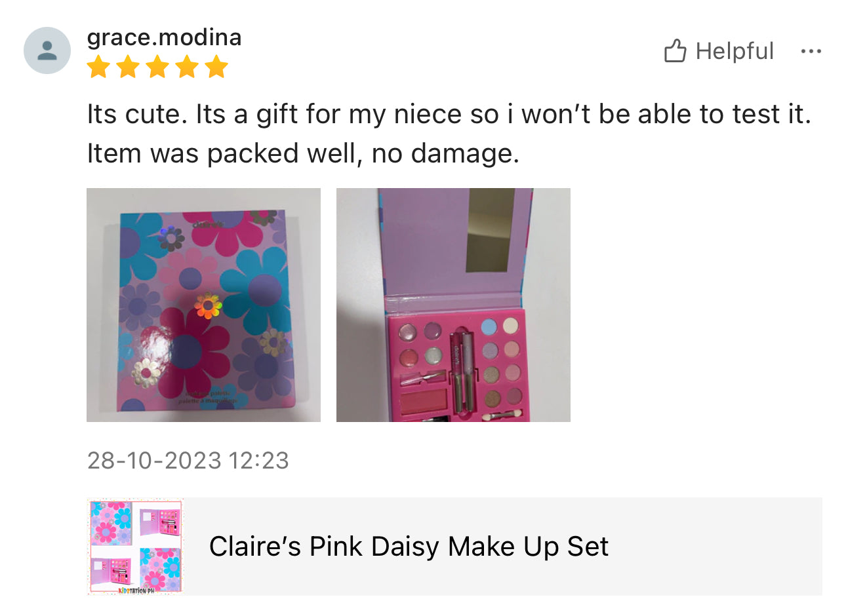Viewport: 846px width, 616px height.
Task: Click the Kidztation PH product thumbnail
Action: tap(135, 547)
